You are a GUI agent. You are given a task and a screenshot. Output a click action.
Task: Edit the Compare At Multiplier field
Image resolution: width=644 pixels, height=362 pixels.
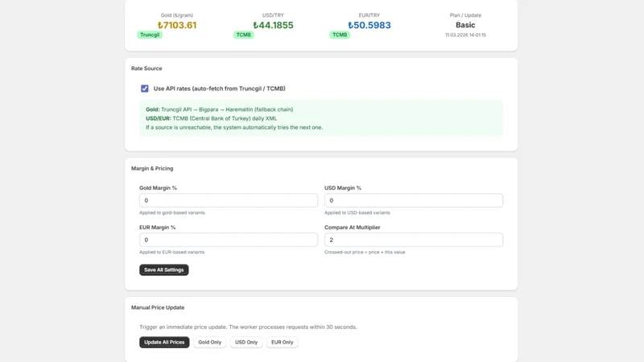point(414,240)
